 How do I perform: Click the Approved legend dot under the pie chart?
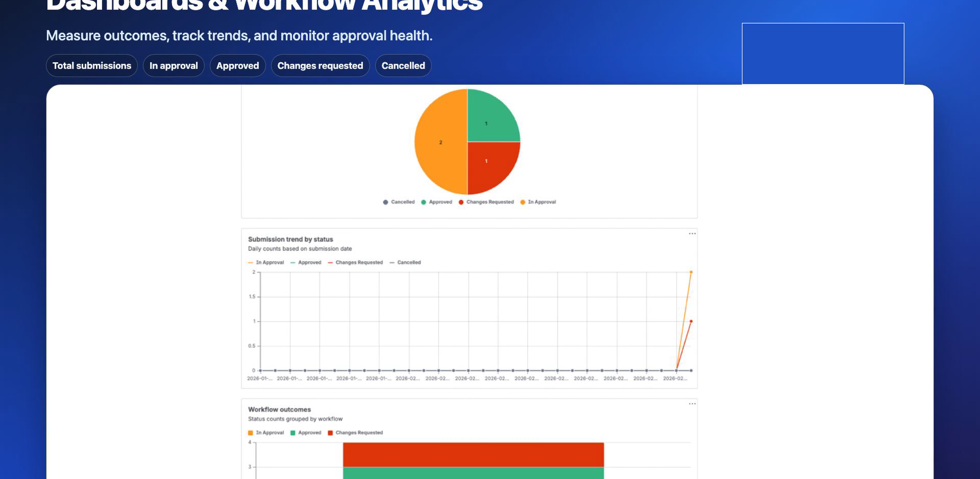[x=423, y=202]
